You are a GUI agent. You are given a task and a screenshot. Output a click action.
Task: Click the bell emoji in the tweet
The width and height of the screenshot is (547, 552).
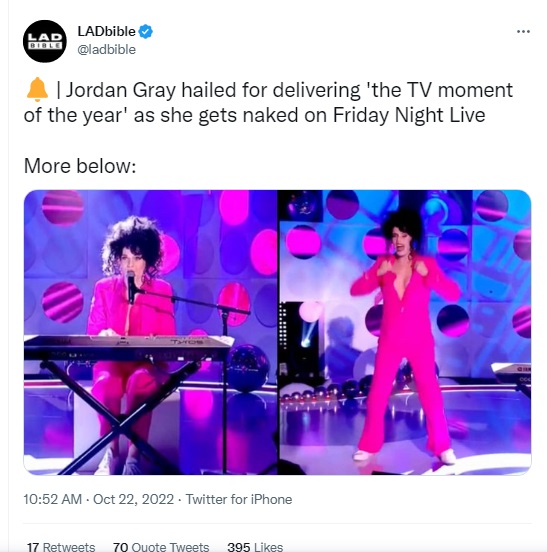(x=37, y=89)
